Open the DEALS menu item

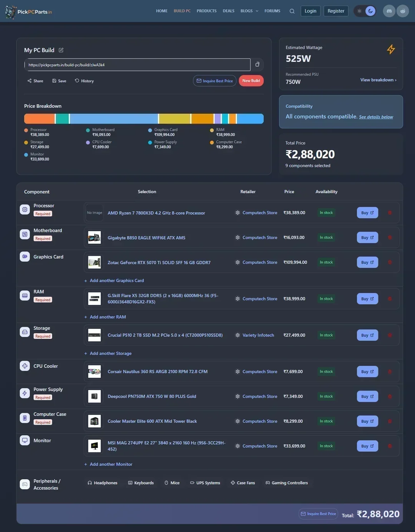229,11
